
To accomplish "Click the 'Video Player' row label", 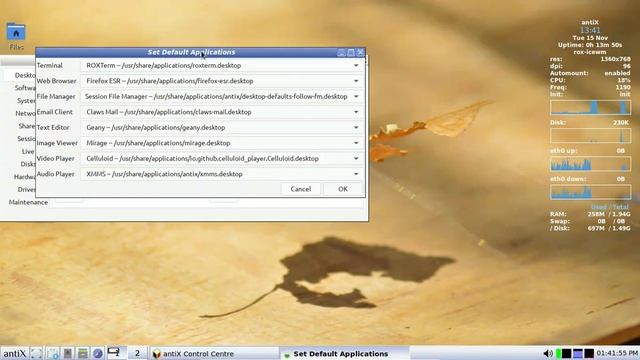I will 56,158.
